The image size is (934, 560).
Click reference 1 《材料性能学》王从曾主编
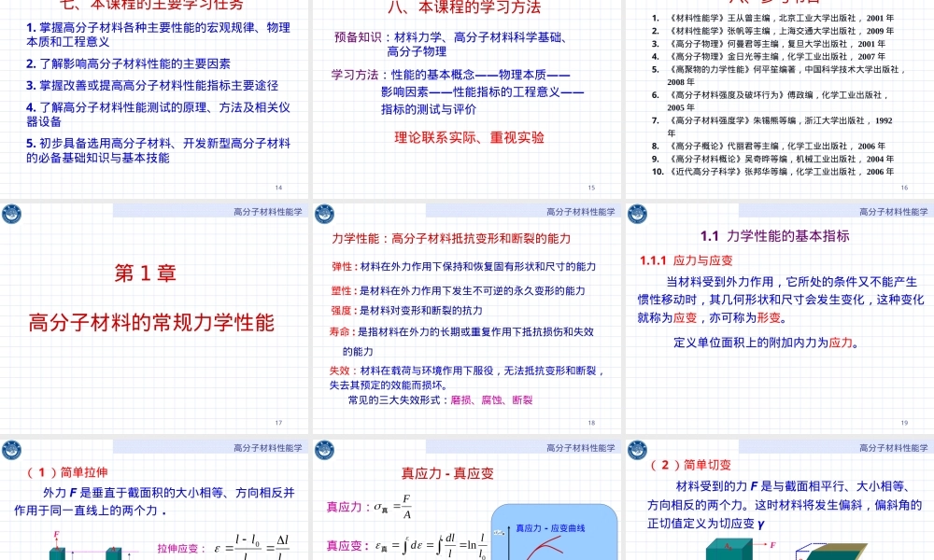coord(773,18)
